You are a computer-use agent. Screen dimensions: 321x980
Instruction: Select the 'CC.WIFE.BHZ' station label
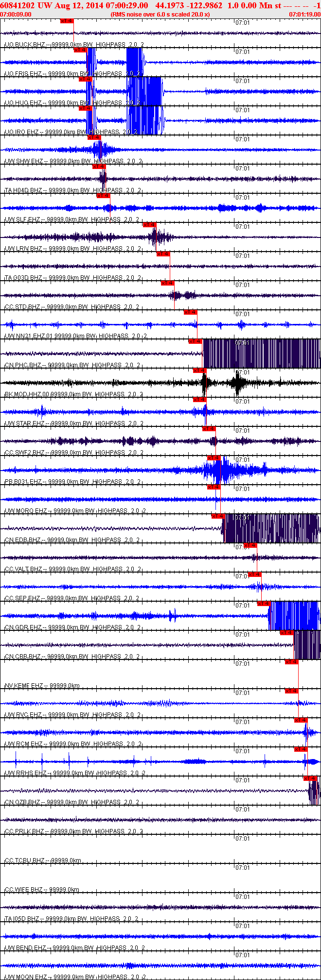coord(23,890)
